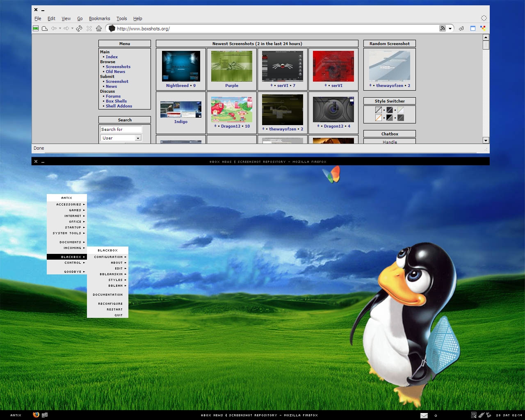The height and width of the screenshot is (420, 525).
Task: Open Documentation in Blackbox menu
Action: 108,294
